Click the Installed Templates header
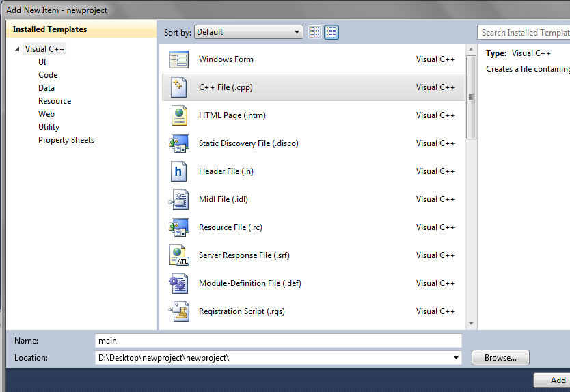This screenshot has width=570, height=392. point(81,29)
